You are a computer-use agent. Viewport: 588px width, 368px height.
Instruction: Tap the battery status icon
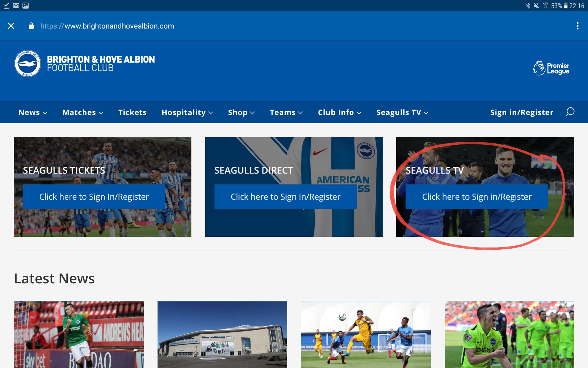pyautogui.click(x=566, y=6)
